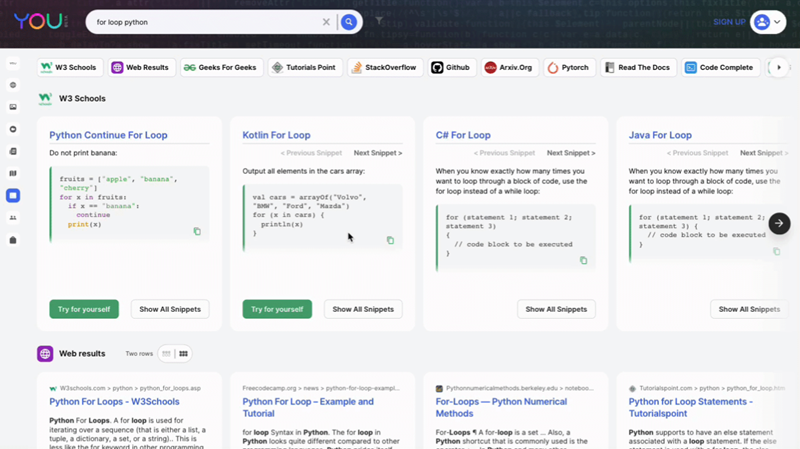This screenshot has height=449, width=800.
Task: Expand the user profile dropdown
Action: 768,22
